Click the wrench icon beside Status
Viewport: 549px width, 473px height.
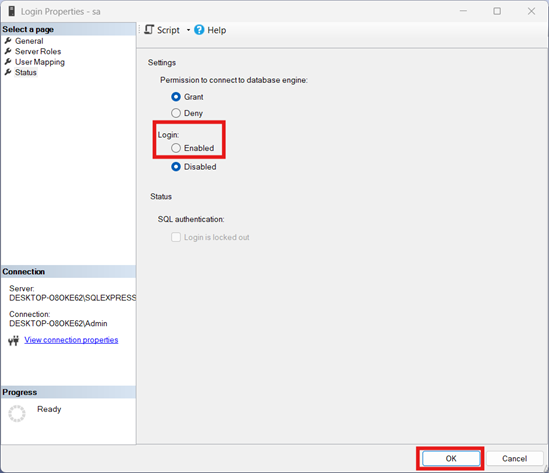pyautogui.click(x=8, y=72)
